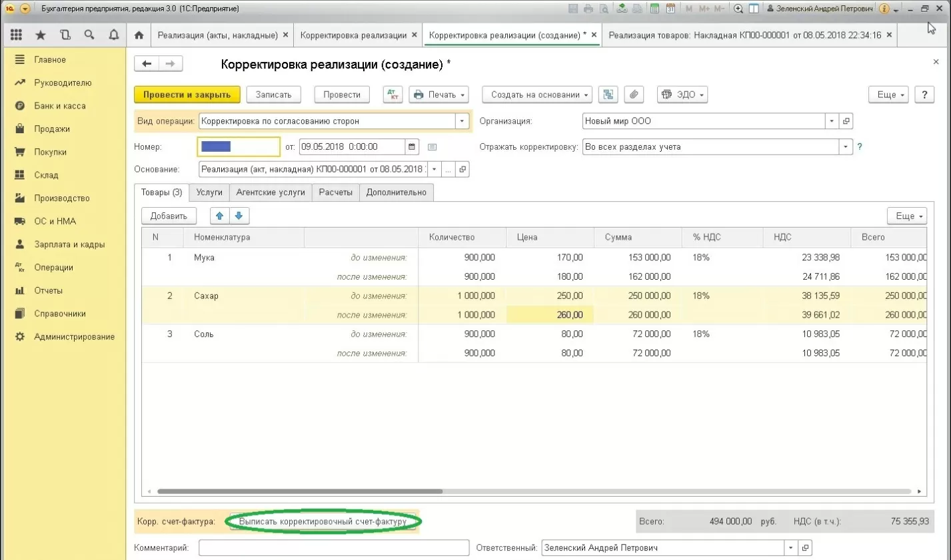
Task: Open the sections menu grid icon
Action: coord(16,35)
